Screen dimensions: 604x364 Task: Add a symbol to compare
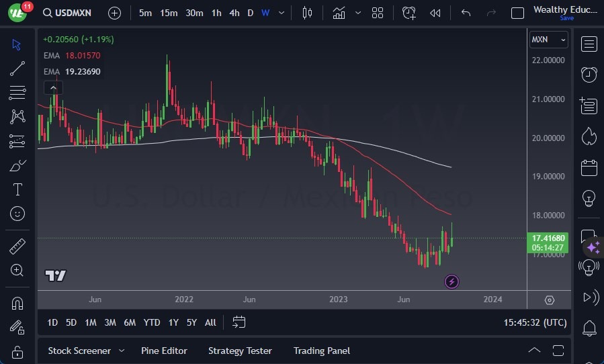(114, 13)
